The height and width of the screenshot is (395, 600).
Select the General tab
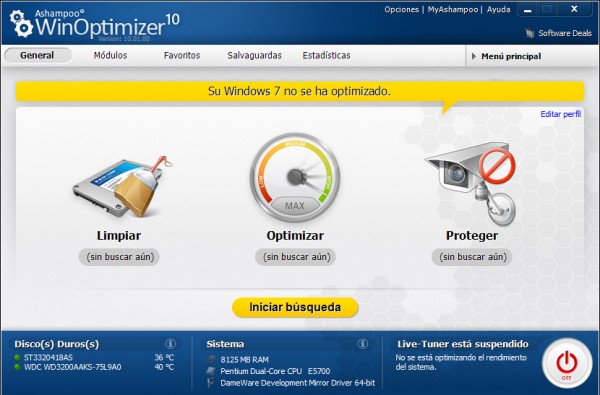coord(37,55)
